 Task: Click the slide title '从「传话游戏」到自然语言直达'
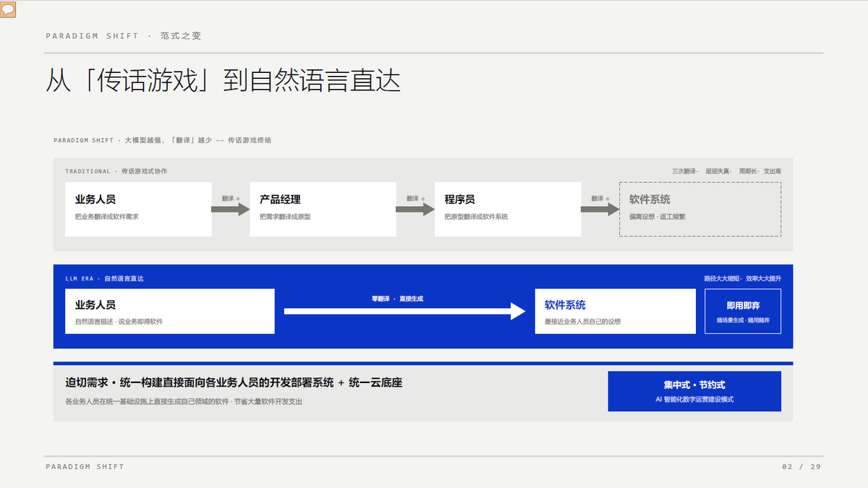(x=223, y=81)
